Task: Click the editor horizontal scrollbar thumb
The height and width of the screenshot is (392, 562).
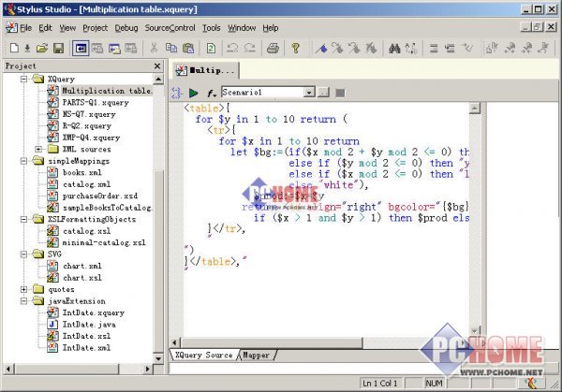Action: pos(272,342)
